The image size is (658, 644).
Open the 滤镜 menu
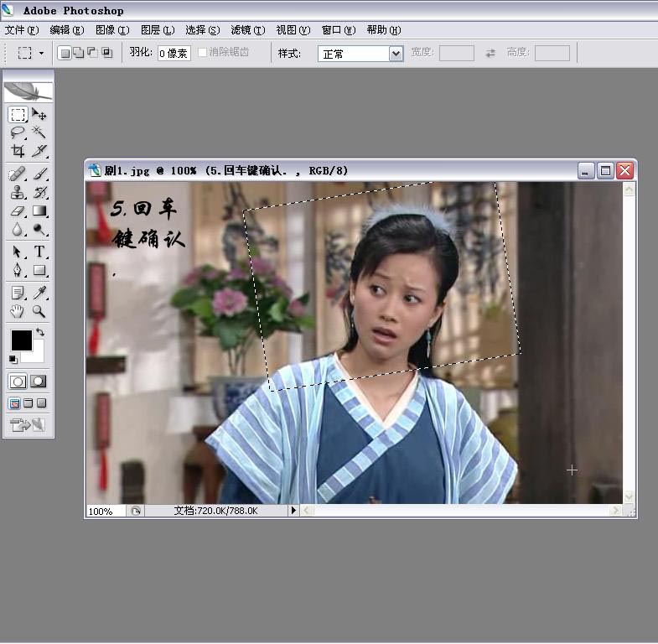[x=248, y=30]
